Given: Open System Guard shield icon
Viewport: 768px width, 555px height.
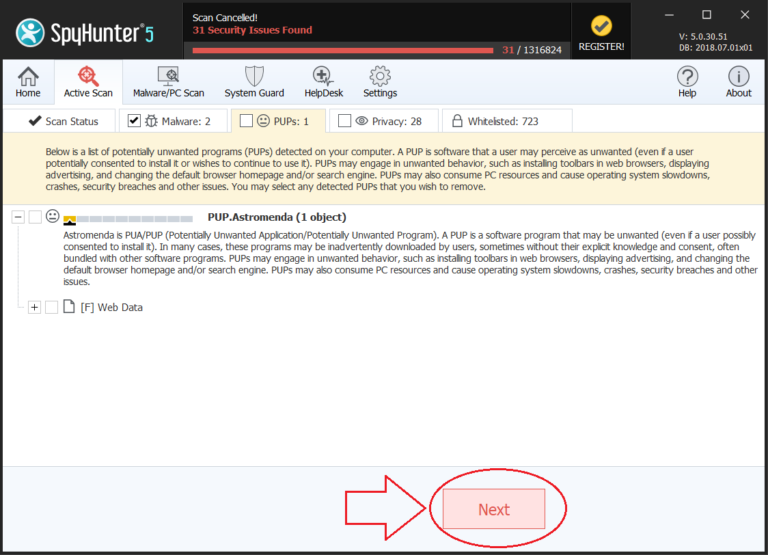Looking at the screenshot, I should click(254, 82).
